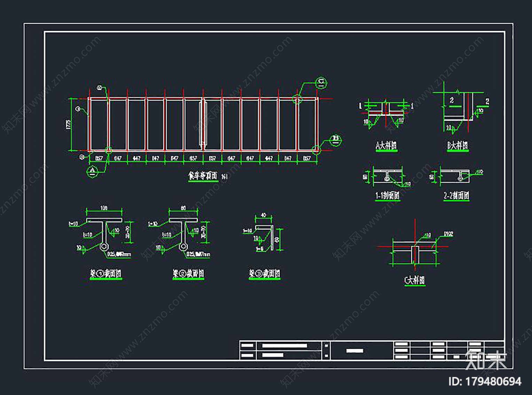532x395 pixels.
Task: Click the 知末 watermark logo
Action: click(x=486, y=360)
